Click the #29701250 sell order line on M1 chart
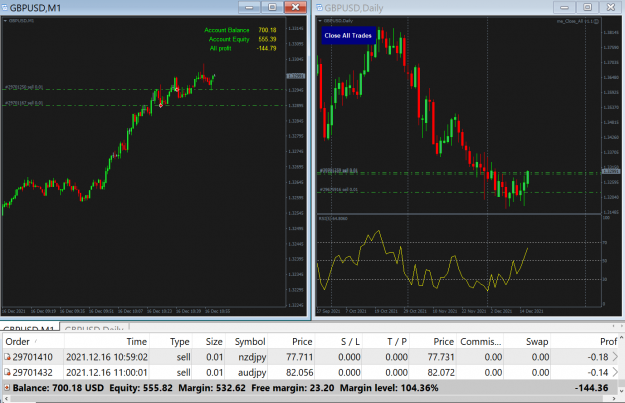 coord(143,89)
